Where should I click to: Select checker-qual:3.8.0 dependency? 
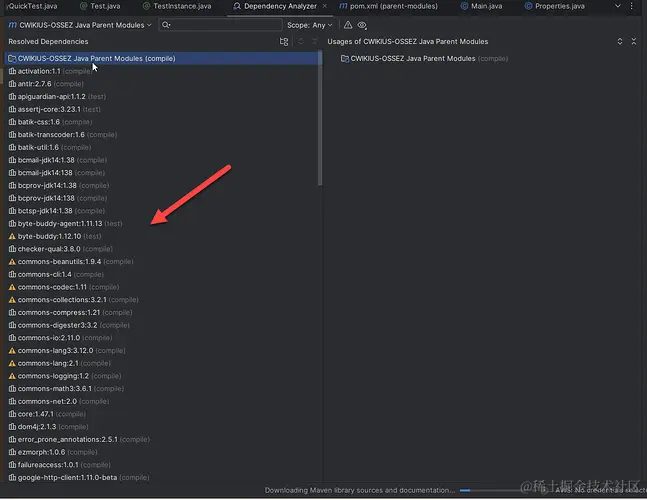pos(60,249)
